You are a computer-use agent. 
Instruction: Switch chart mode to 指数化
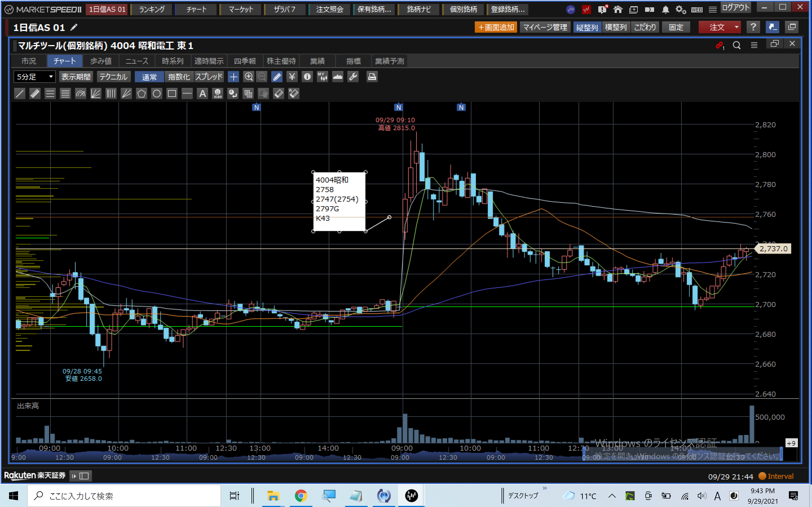178,77
